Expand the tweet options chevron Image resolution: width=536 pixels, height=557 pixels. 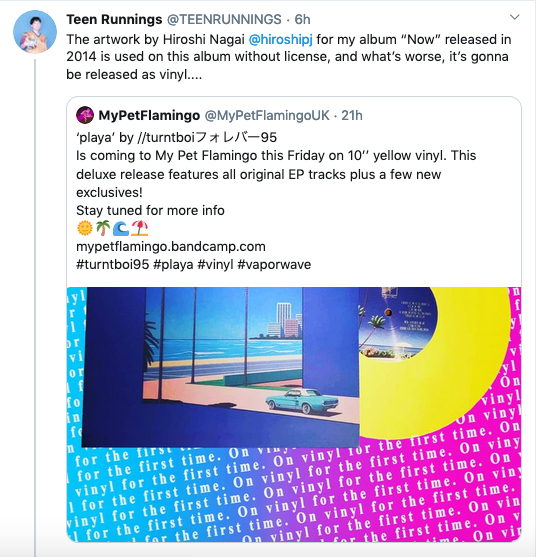pyautogui.click(x=514, y=17)
